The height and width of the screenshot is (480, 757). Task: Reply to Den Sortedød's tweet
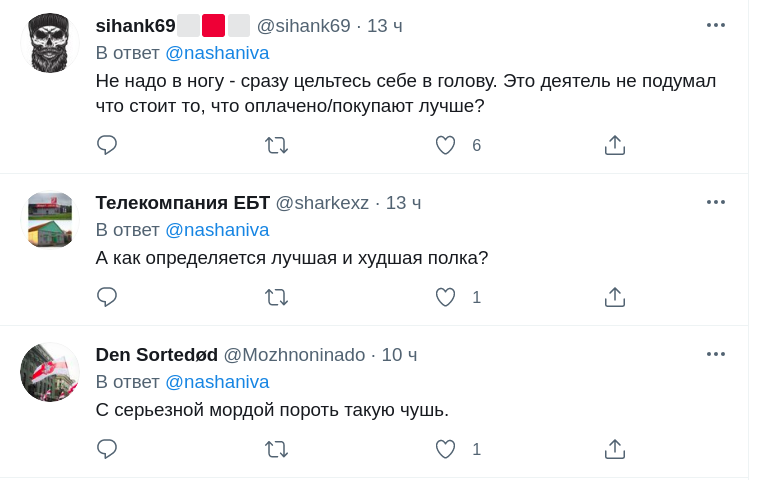click(107, 449)
